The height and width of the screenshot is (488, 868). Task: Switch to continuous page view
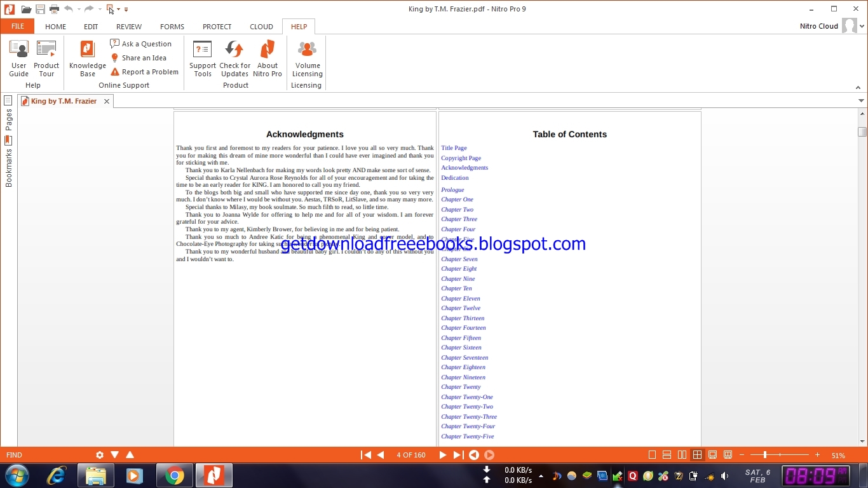(667, 455)
